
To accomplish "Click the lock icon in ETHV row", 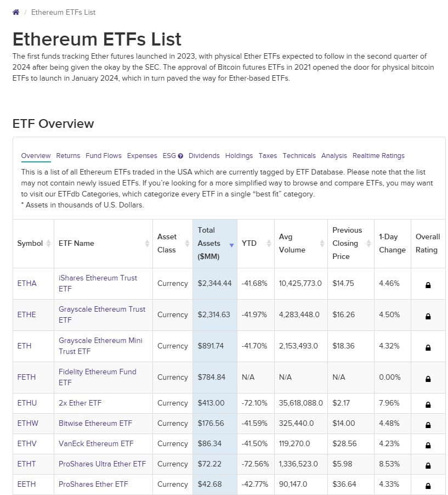I will click(x=428, y=445).
